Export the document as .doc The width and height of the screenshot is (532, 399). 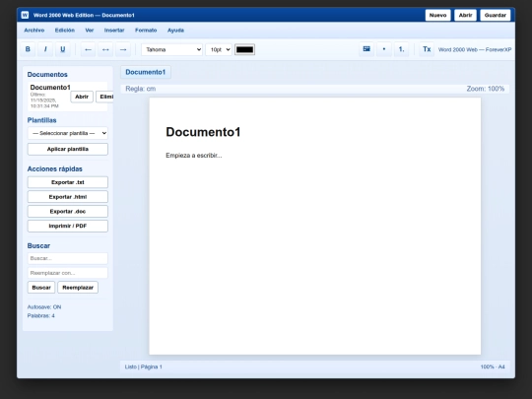click(68, 212)
